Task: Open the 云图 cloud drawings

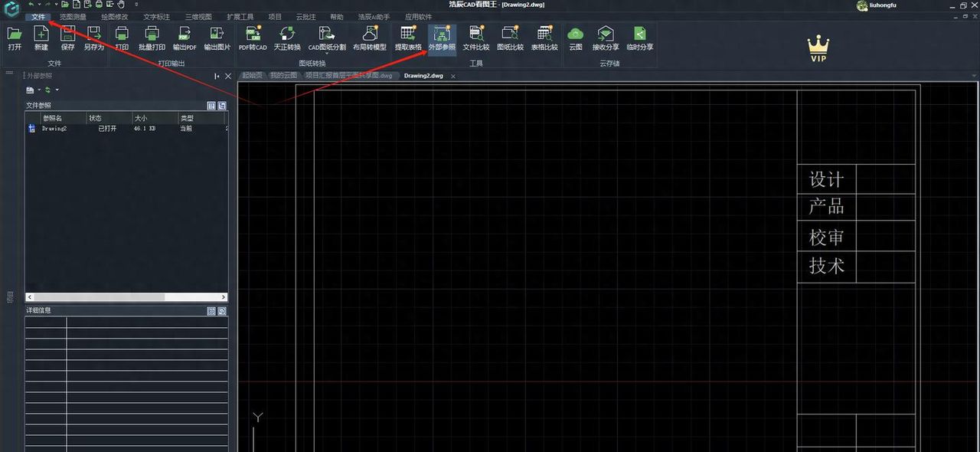Action: click(x=576, y=38)
